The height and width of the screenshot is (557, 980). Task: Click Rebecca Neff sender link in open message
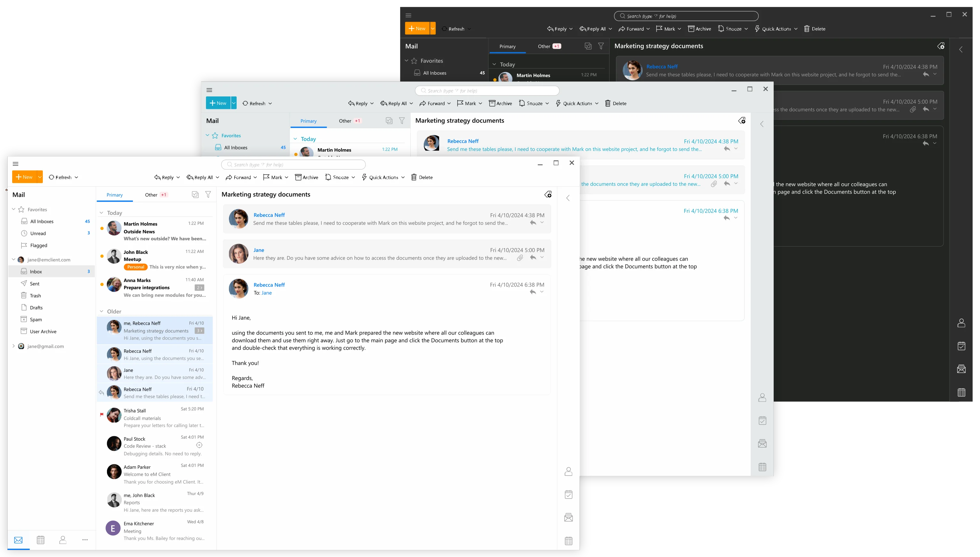point(269,285)
